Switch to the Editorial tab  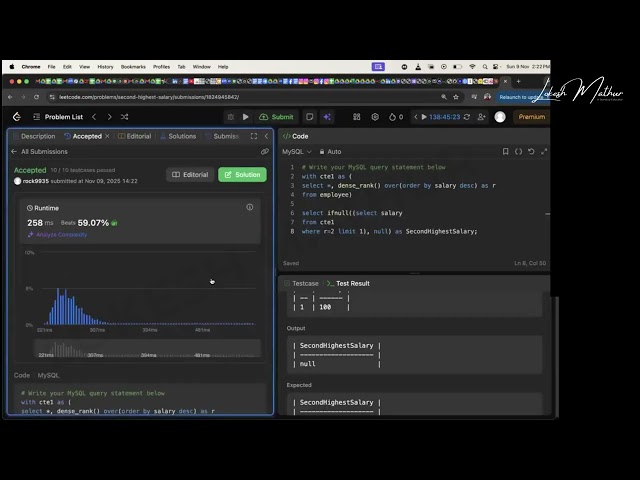pyautogui.click(x=135, y=136)
